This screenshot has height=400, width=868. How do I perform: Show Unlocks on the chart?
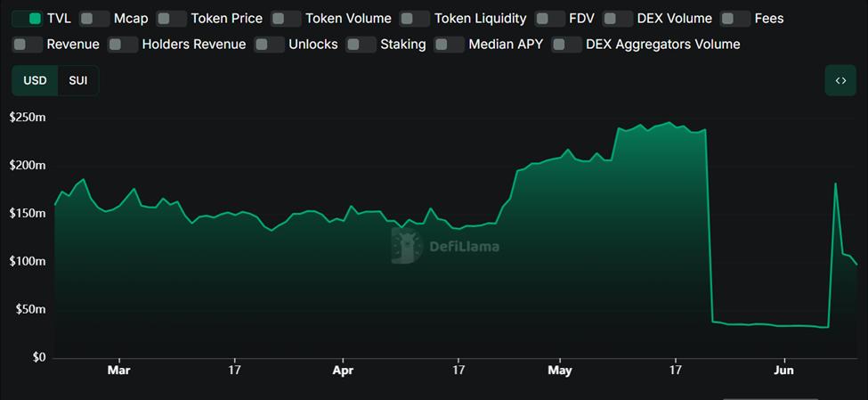tap(269, 44)
